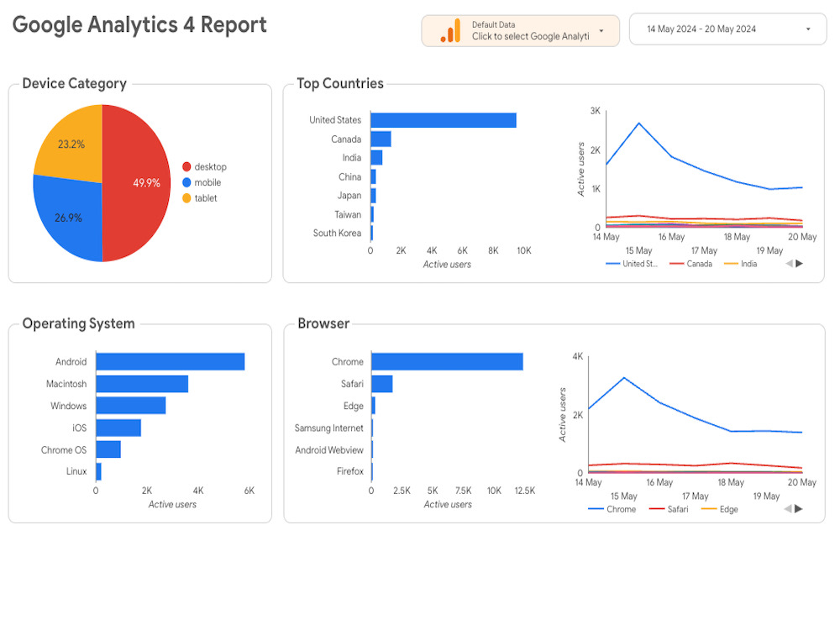Select the 26.9% mobile pie slice

[x=69, y=218]
